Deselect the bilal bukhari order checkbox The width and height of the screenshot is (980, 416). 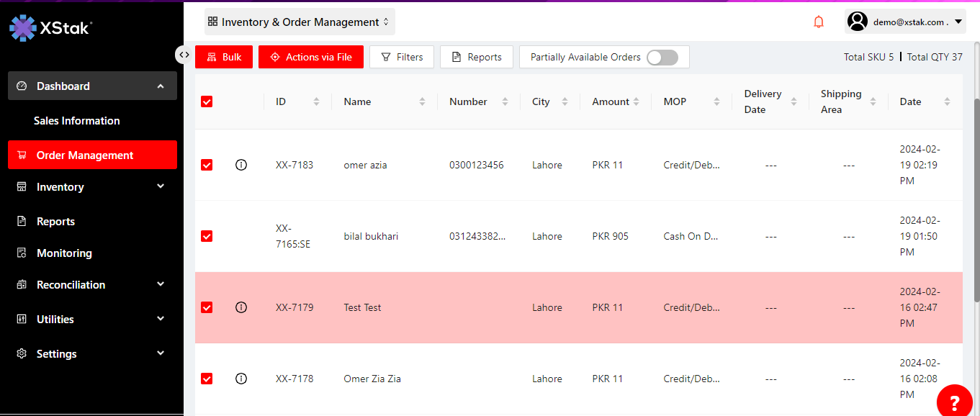coord(207,236)
